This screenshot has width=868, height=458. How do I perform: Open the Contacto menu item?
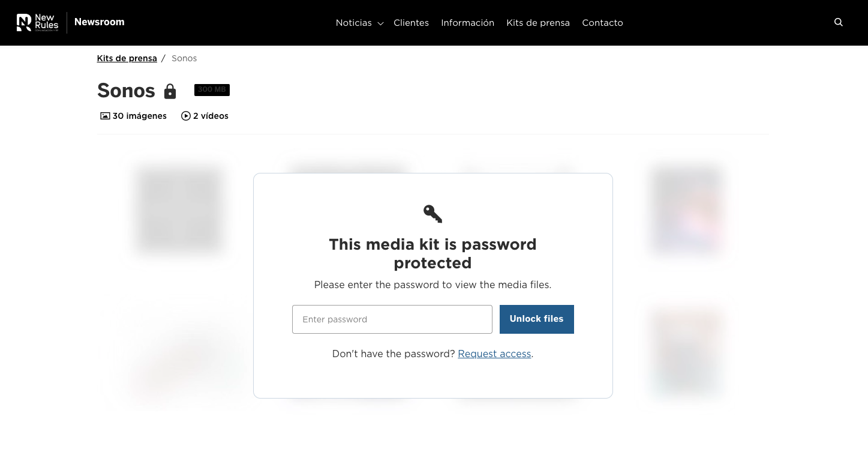coord(602,23)
